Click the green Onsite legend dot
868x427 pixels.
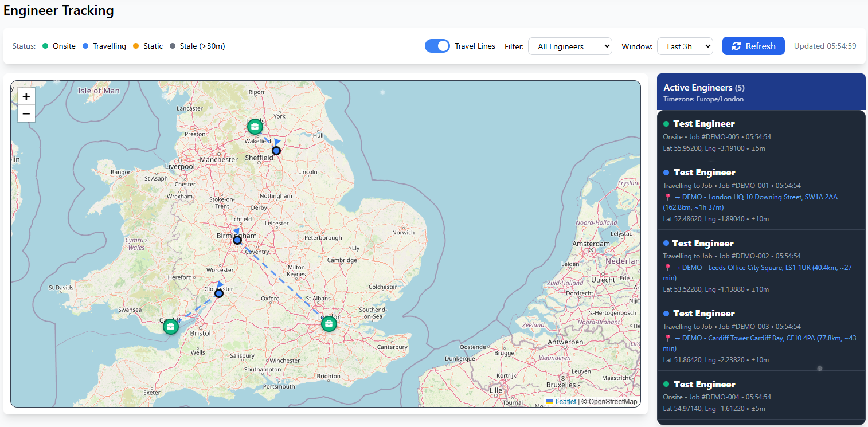45,46
